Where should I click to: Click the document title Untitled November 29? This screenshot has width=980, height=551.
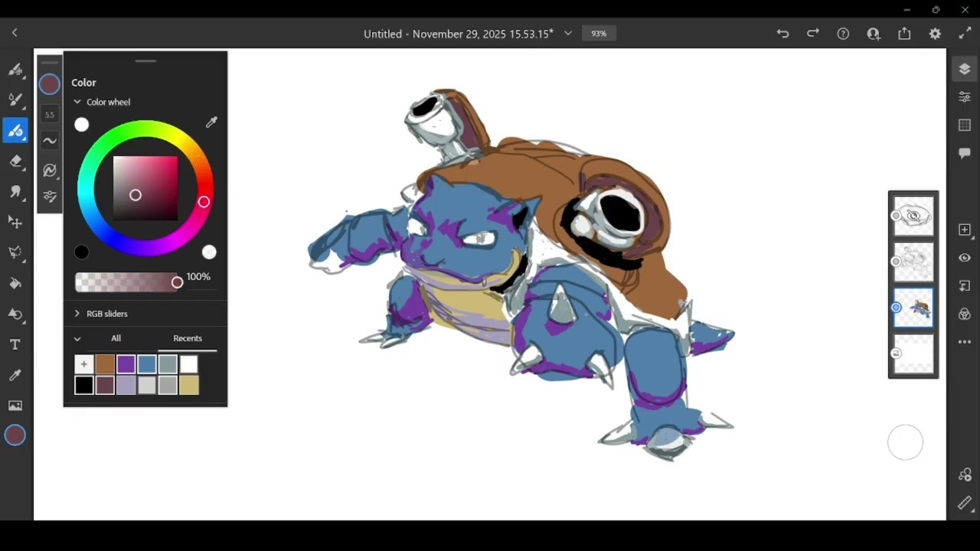click(458, 34)
